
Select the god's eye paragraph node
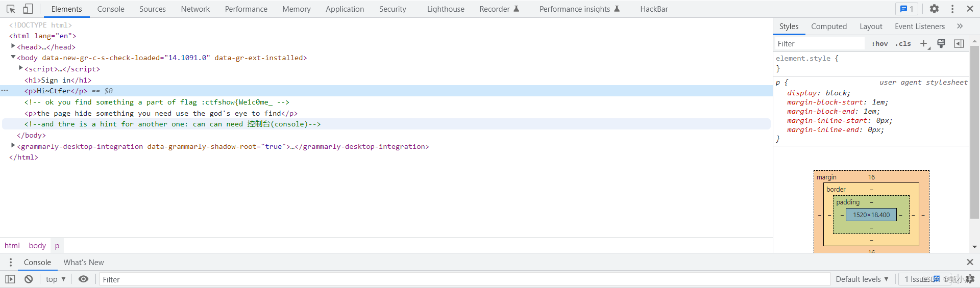pos(161,113)
